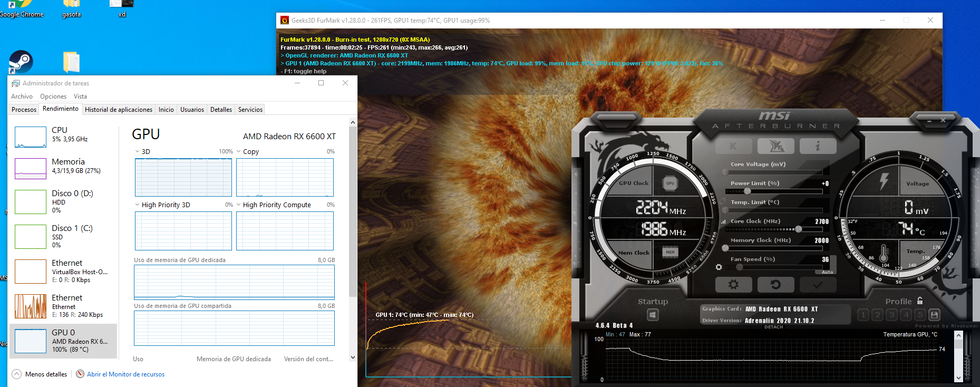Select profile slot 2 in Afterburner
The image size is (980, 387).
877,315
